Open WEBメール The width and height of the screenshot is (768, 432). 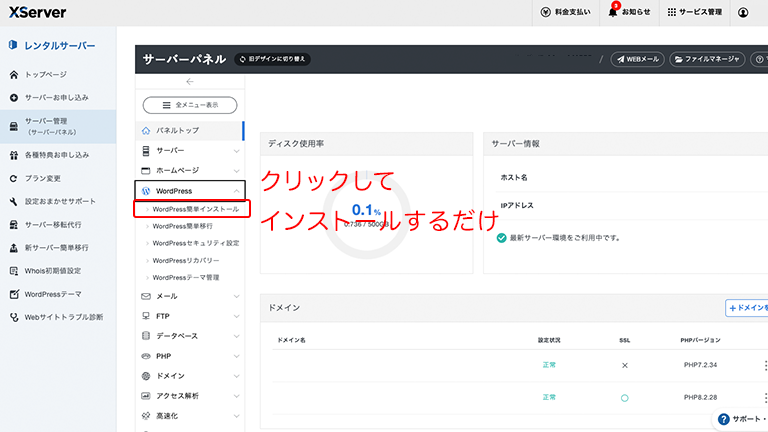tap(637, 59)
